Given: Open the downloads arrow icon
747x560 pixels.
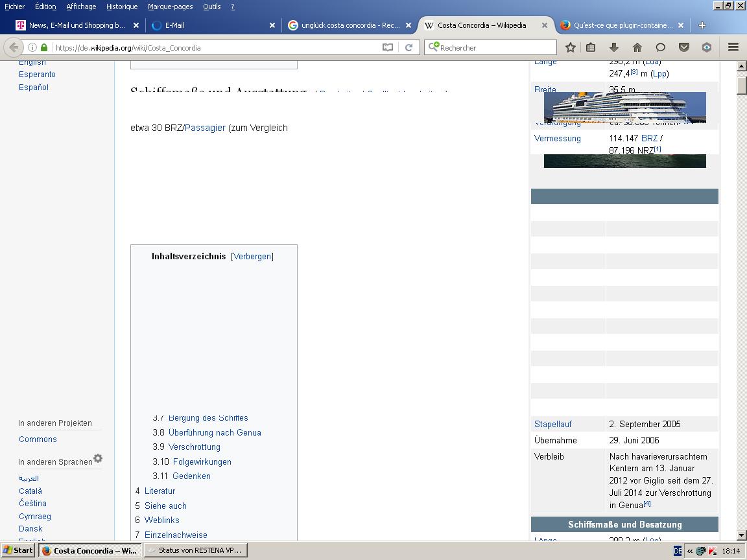Looking at the screenshot, I should [613, 47].
